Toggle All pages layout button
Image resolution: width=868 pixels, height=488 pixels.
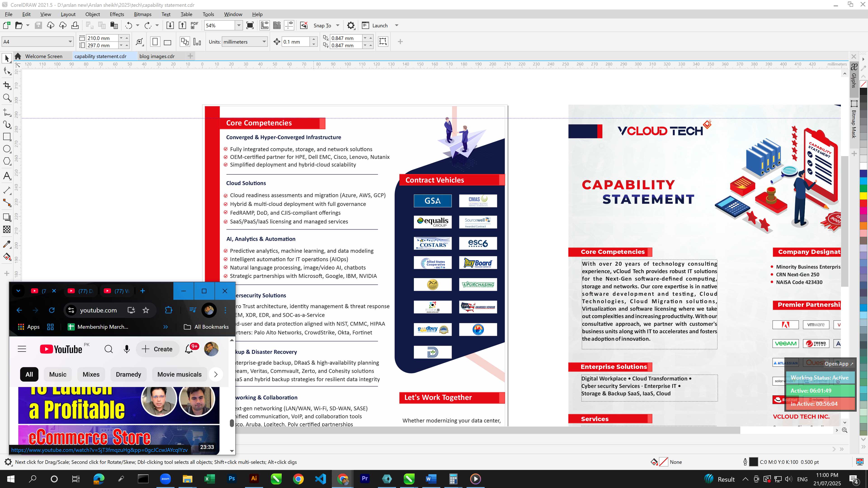[x=185, y=42]
